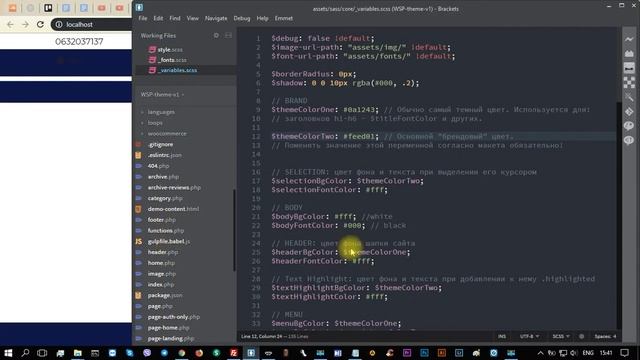Screen dimensions: 640x360
Task: Open Task View on the taskbar
Action: [42, 353]
